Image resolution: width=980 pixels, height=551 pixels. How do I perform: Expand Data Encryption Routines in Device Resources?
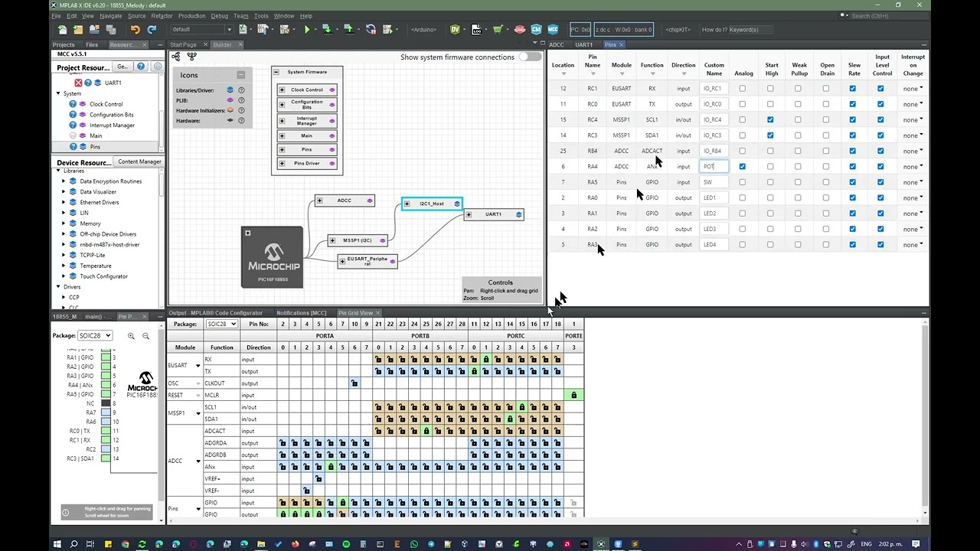click(64, 181)
